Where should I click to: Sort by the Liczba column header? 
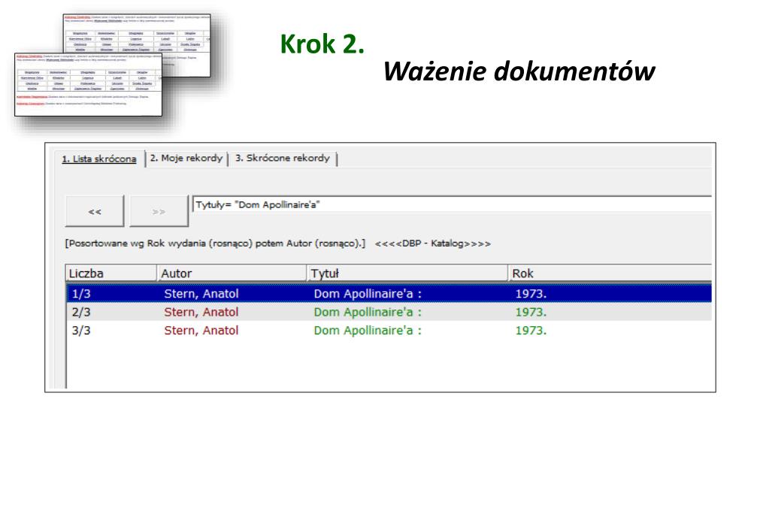(x=111, y=273)
